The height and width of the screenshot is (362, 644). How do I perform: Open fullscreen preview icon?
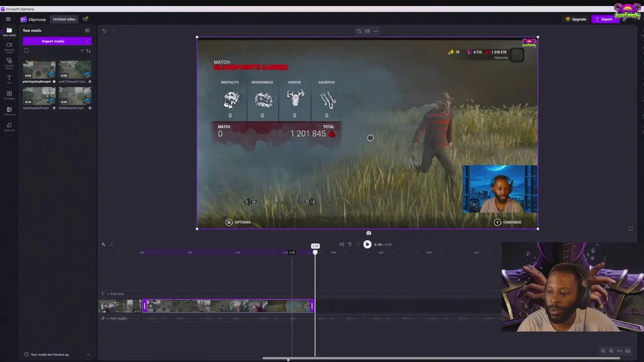tap(630, 229)
